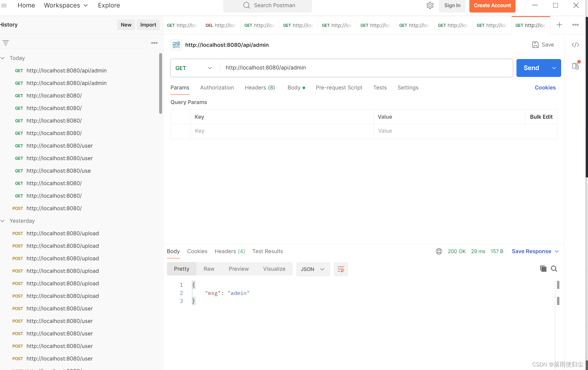
Task: Click the URL input field
Action: click(x=366, y=67)
